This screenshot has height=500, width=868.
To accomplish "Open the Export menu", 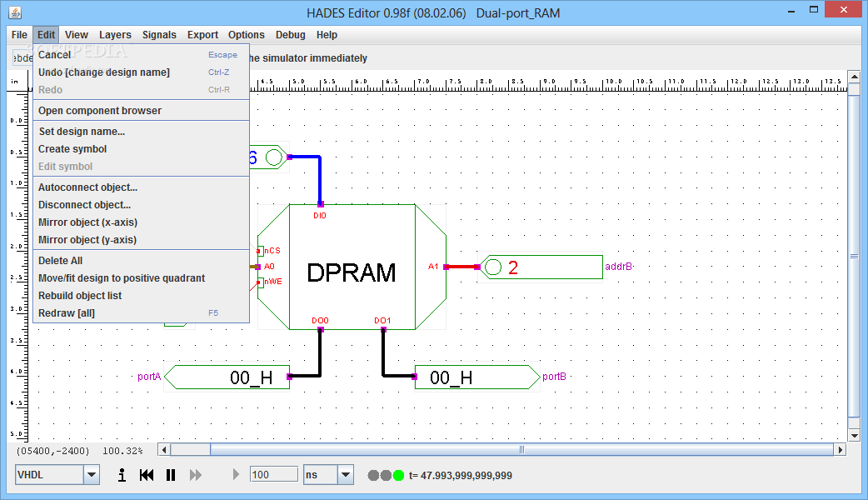I will (x=202, y=35).
